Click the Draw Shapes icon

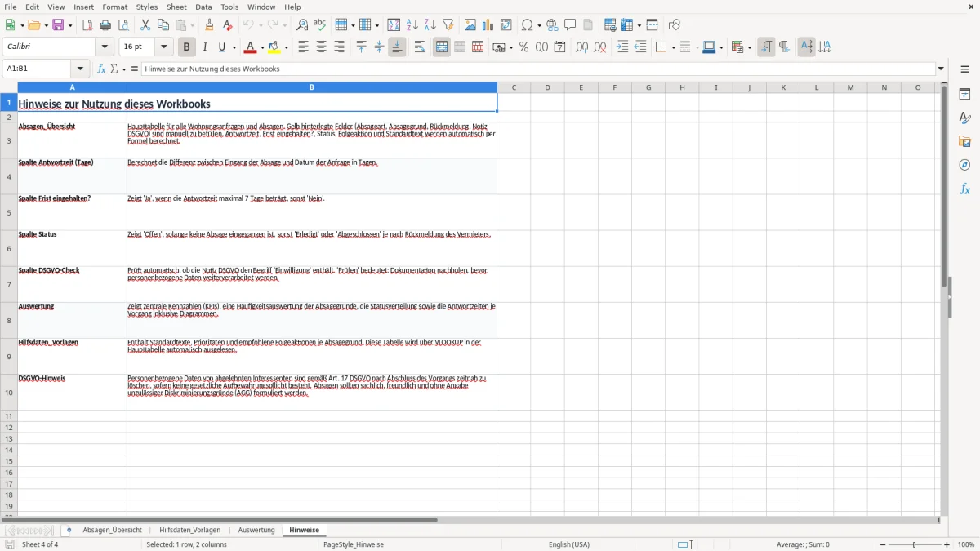click(x=674, y=25)
